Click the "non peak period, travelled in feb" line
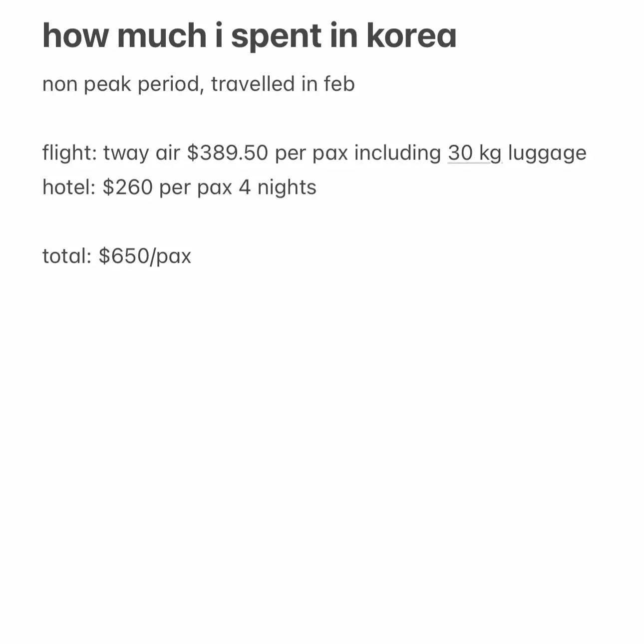 199,84
